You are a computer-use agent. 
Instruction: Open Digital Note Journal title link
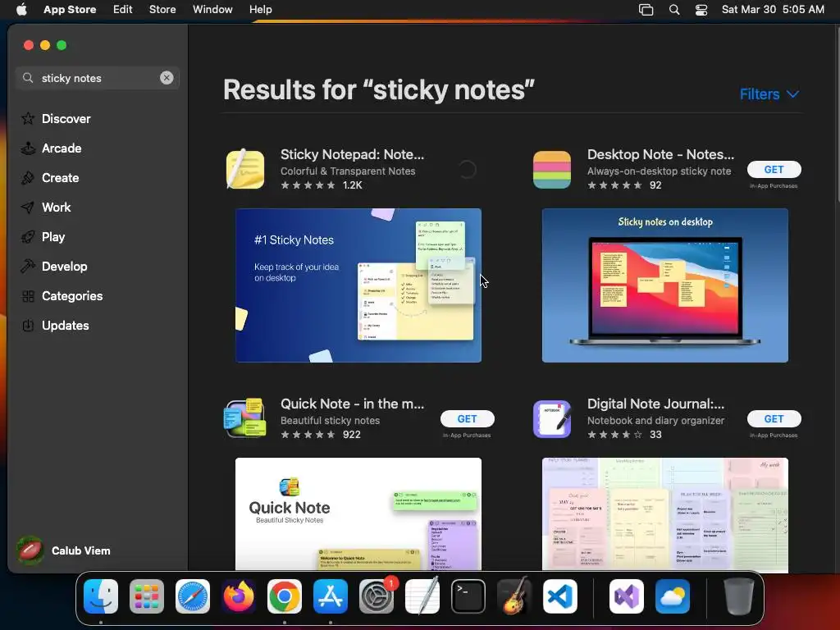(x=655, y=404)
